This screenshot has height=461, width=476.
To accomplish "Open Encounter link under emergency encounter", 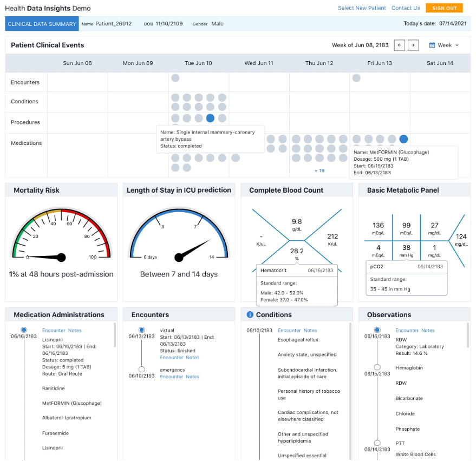I will 172,377.
